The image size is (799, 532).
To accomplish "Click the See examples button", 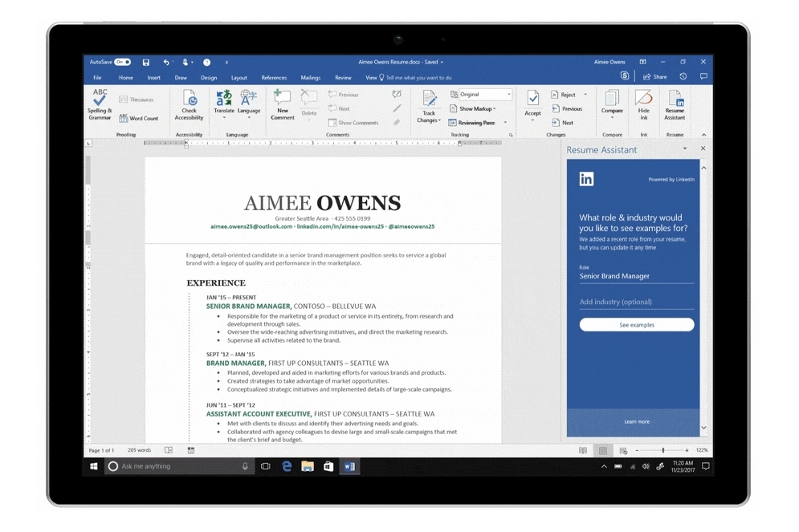I will [637, 325].
